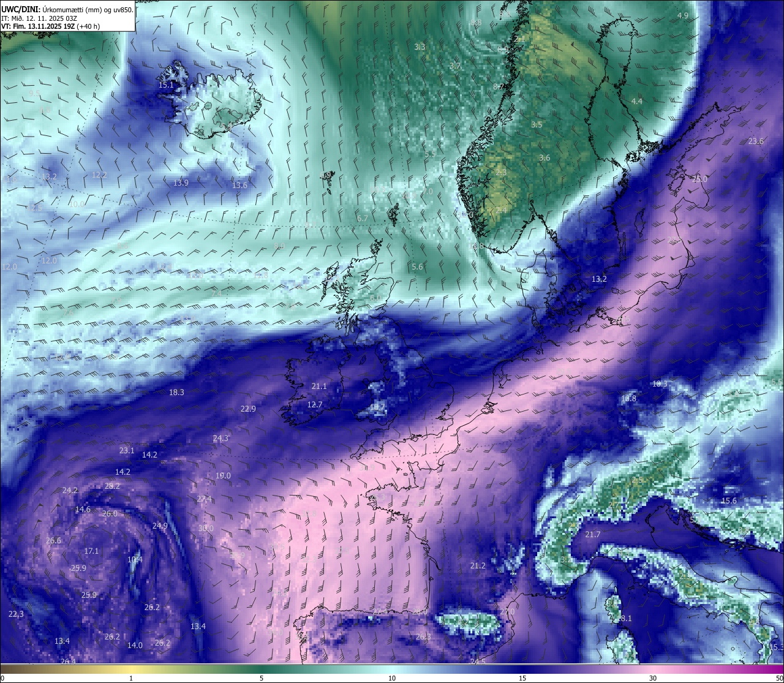Click the value 21.1 over Ireland
The height and width of the screenshot is (683, 784).
point(319,386)
